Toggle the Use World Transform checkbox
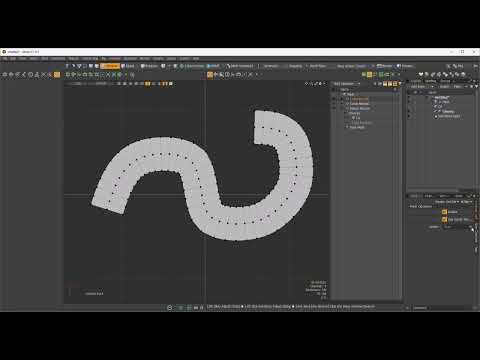480x360 pixels. tap(444, 220)
